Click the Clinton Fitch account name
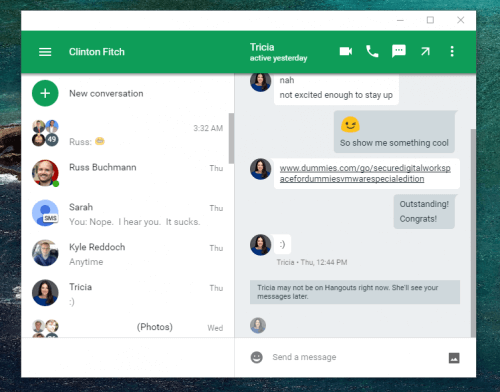Viewport: 500px width, 392px height. pyautogui.click(x=97, y=52)
